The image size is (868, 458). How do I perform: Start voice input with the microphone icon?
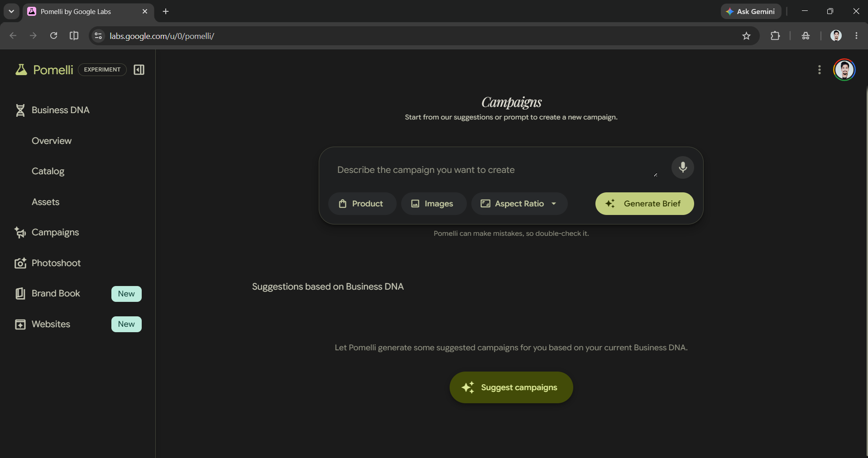[x=683, y=167]
